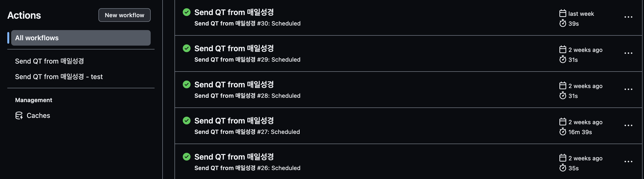
Task: Click the green success check on run #30
Action: 186,12
